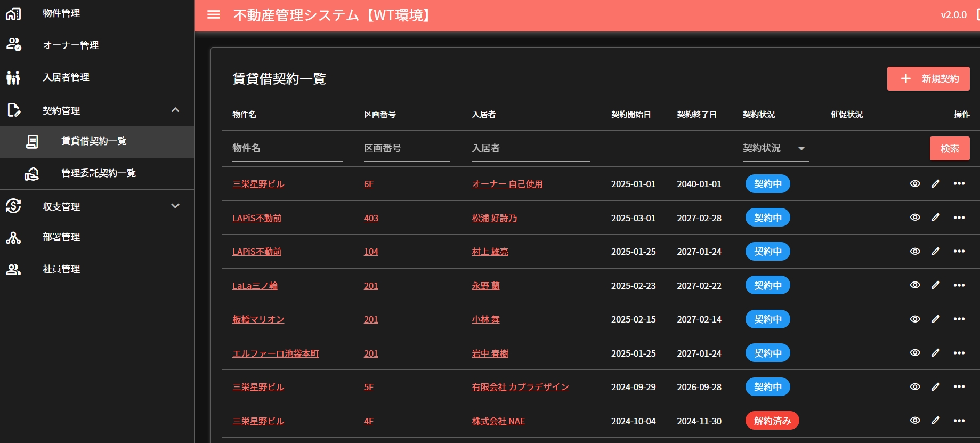Select 賃貸借契約一覧 submenu item
The height and width of the screenshot is (443, 980).
coord(97,141)
